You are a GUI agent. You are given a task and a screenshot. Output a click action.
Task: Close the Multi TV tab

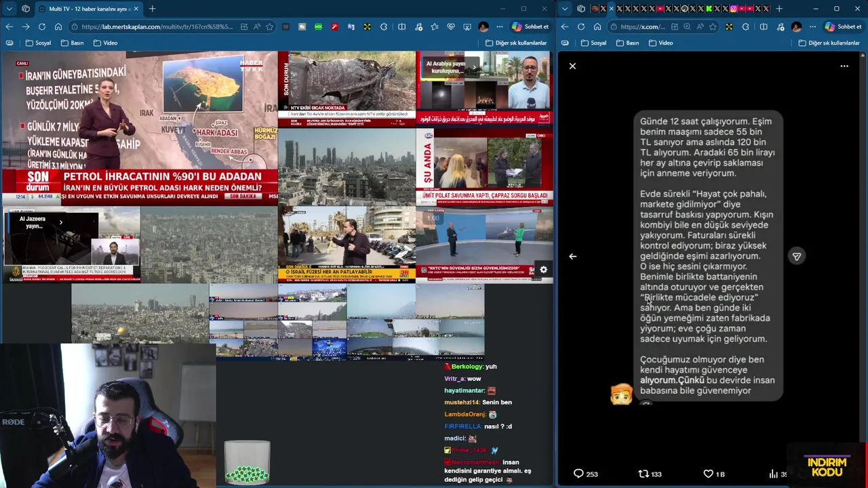click(136, 9)
